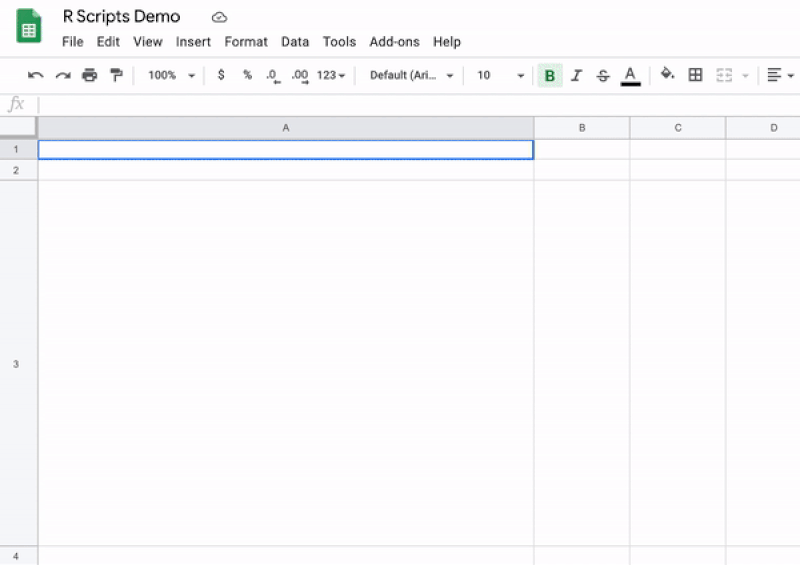Toggle Strikethrough formatting
This screenshot has width=800, height=565.
[603, 76]
